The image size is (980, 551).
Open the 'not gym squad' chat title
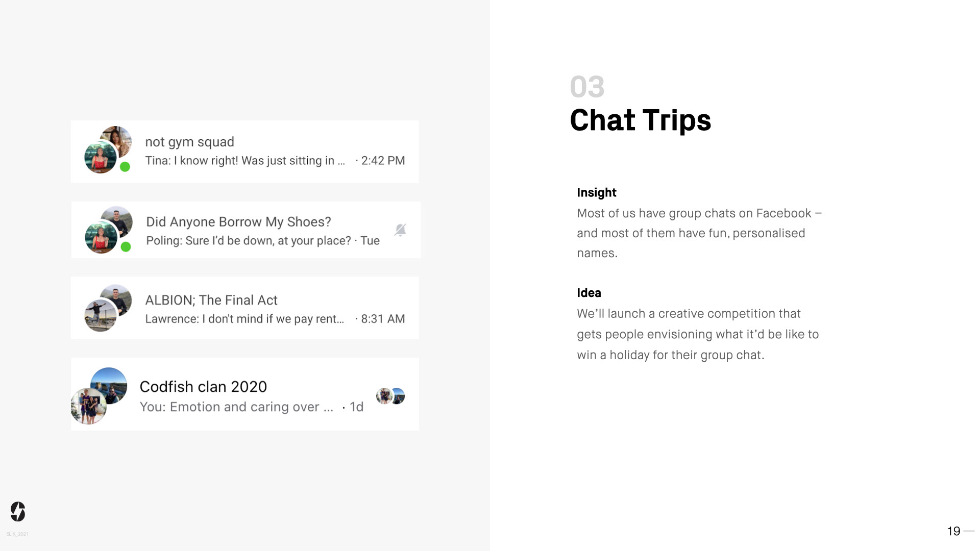point(189,142)
